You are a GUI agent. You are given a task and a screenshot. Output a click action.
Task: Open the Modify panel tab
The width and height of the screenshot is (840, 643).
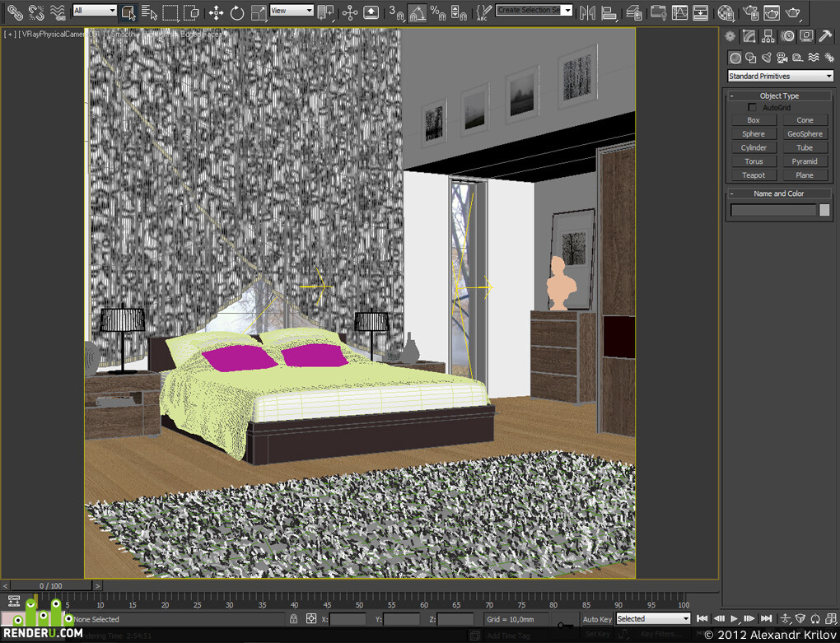tap(749, 36)
